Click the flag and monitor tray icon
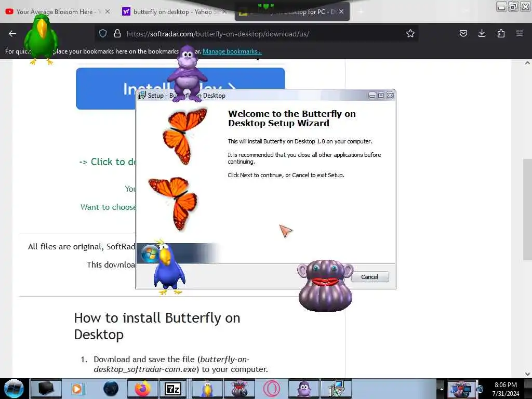The width and height of the screenshot is (532, 399). [x=461, y=389]
